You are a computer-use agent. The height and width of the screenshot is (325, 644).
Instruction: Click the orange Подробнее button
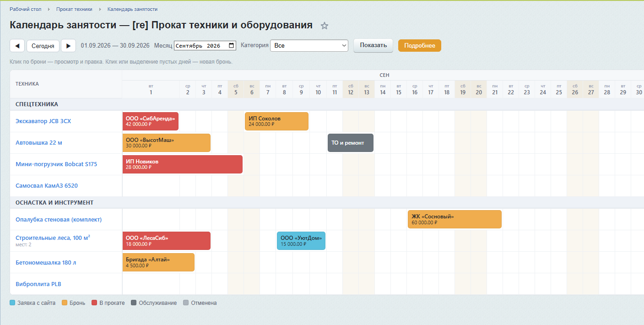point(420,45)
